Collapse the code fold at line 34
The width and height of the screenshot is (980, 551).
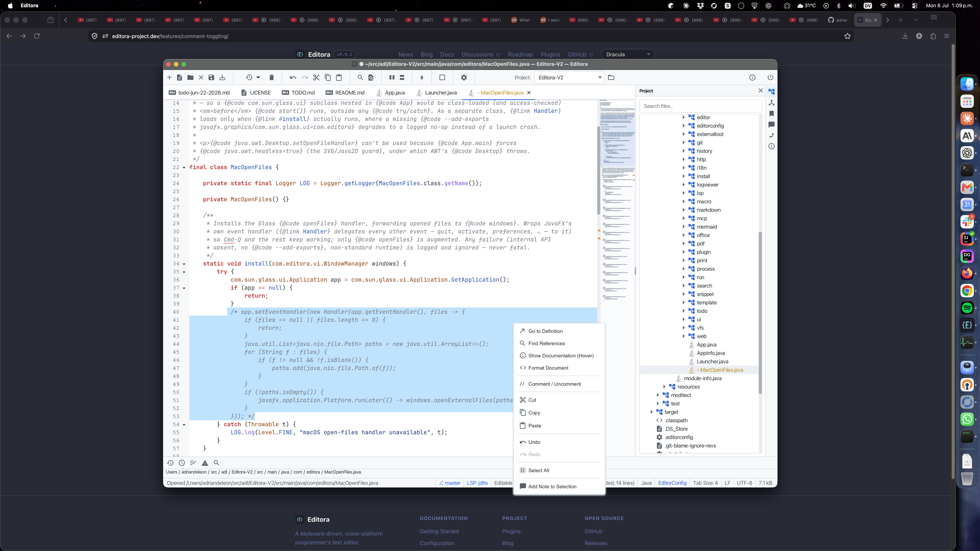point(184,264)
